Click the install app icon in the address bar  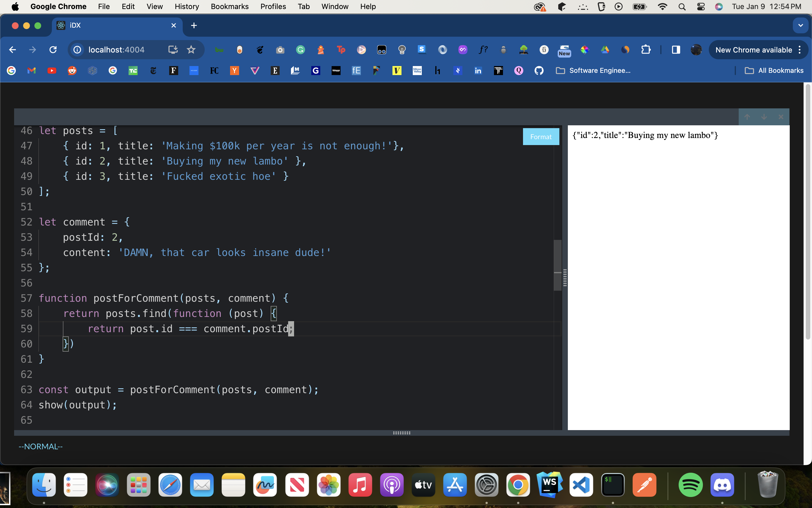(x=173, y=50)
